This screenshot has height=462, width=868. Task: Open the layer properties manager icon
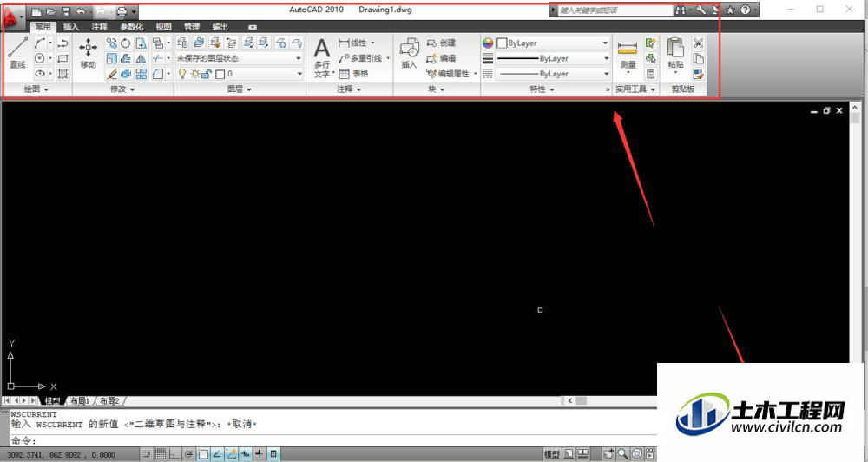click(182, 43)
